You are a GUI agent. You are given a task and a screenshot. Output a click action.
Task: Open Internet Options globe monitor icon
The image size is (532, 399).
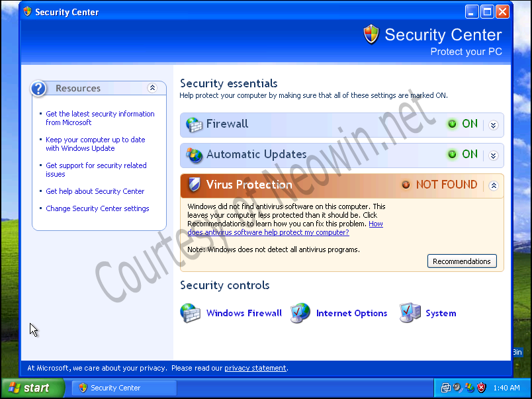pos(300,313)
